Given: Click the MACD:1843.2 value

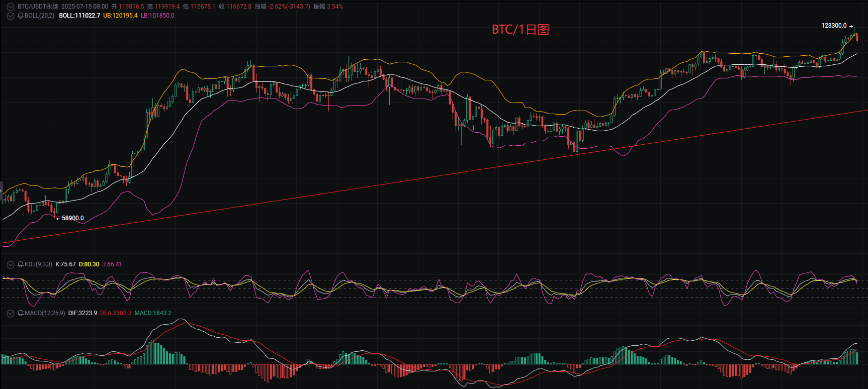Looking at the screenshot, I should pyautogui.click(x=153, y=313).
